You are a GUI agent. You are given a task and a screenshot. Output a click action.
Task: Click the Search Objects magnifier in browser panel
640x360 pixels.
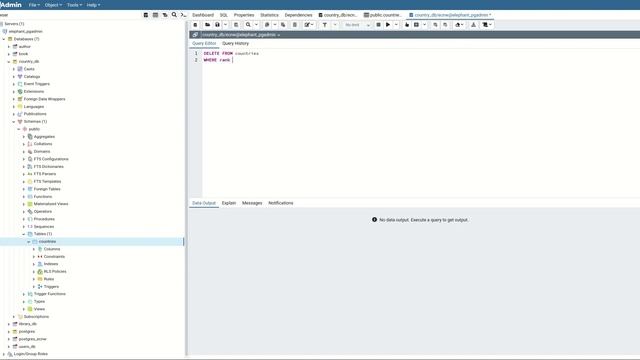click(x=174, y=15)
